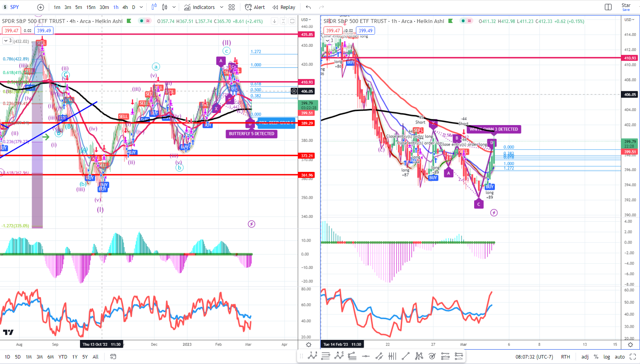This screenshot has height=364, width=640.
Task: Move left pane down arrow button
Action: [x=274, y=21]
